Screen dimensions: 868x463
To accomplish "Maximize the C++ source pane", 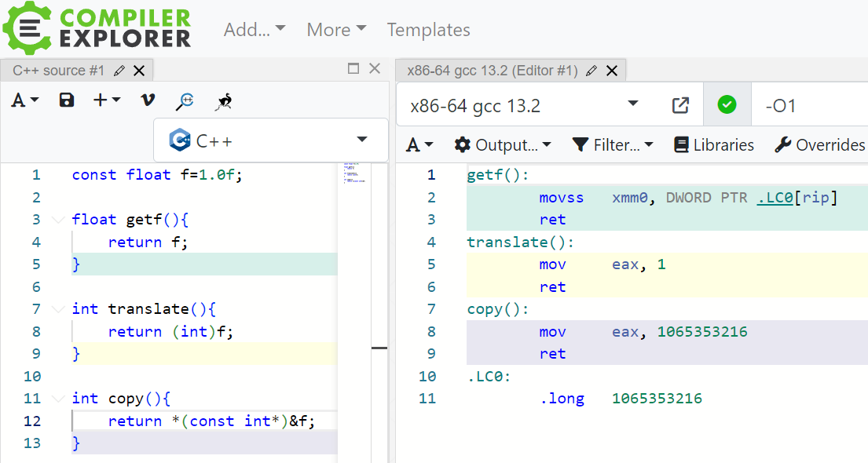I will pos(353,69).
